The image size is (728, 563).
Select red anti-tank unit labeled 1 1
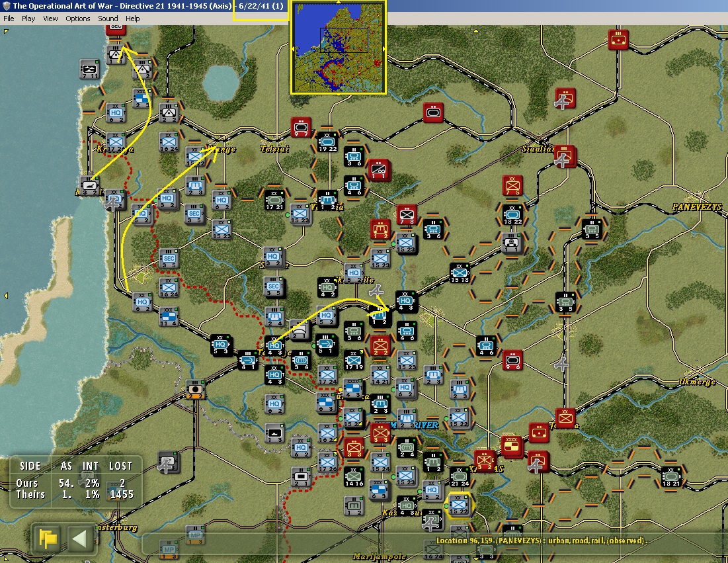[380, 169]
